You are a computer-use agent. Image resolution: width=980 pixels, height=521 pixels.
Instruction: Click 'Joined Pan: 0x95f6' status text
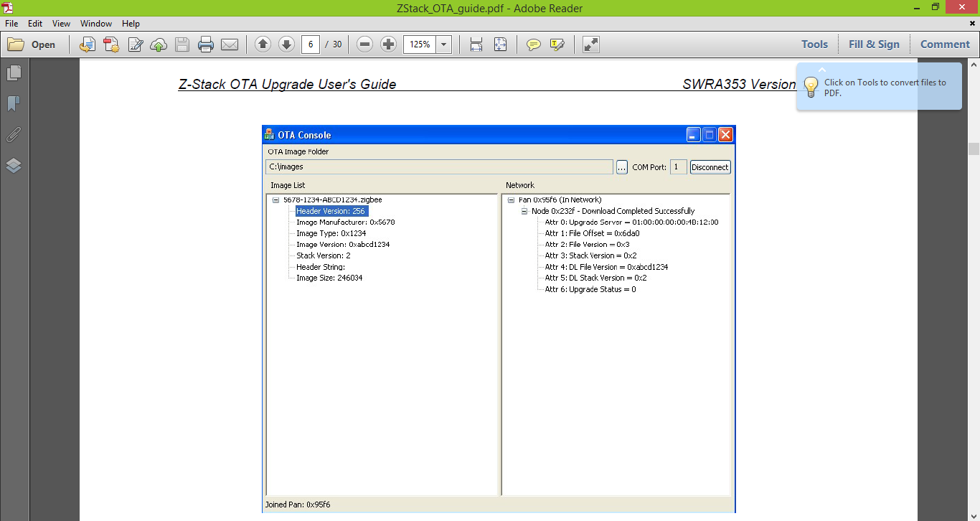(298, 504)
